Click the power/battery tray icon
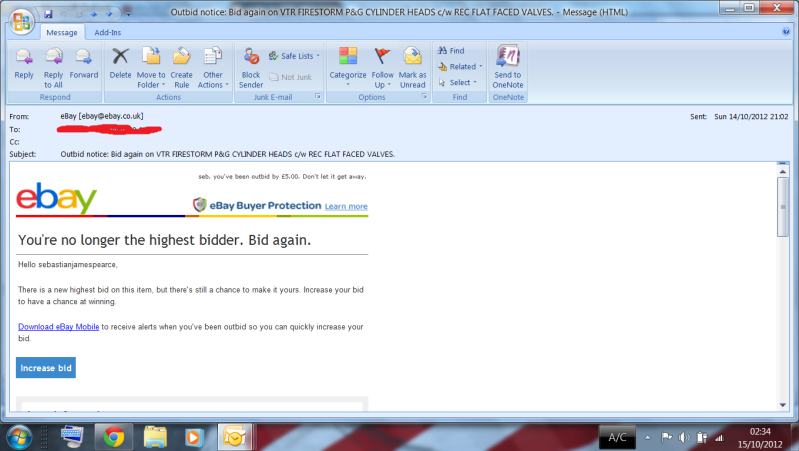This screenshot has height=451, width=799. [702, 437]
